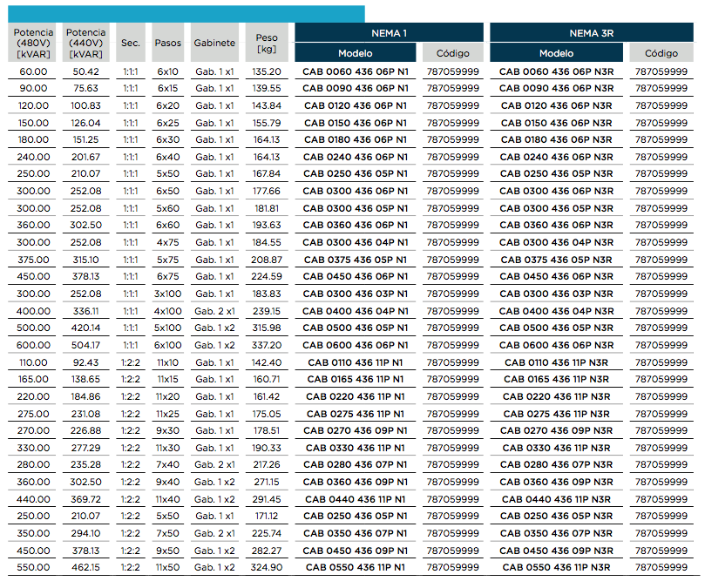
Task: Select the Modelo header under NEMA 1
Action: pyautogui.click(x=356, y=53)
